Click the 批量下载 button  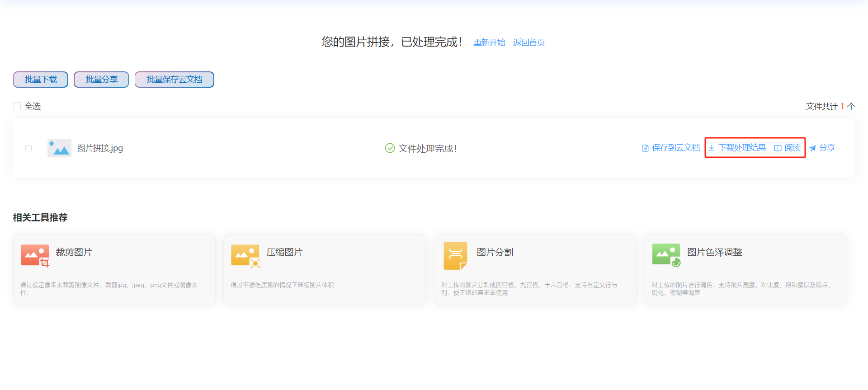tap(41, 80)
